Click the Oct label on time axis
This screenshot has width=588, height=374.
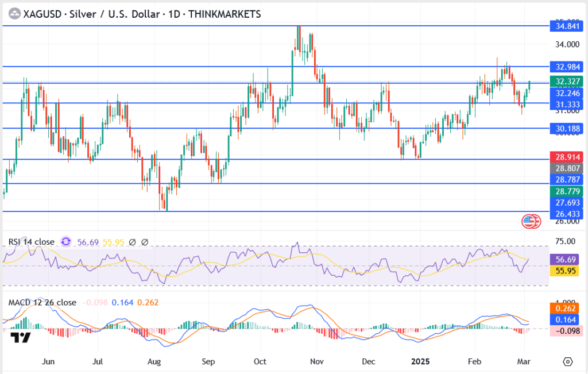coord(261,361)
